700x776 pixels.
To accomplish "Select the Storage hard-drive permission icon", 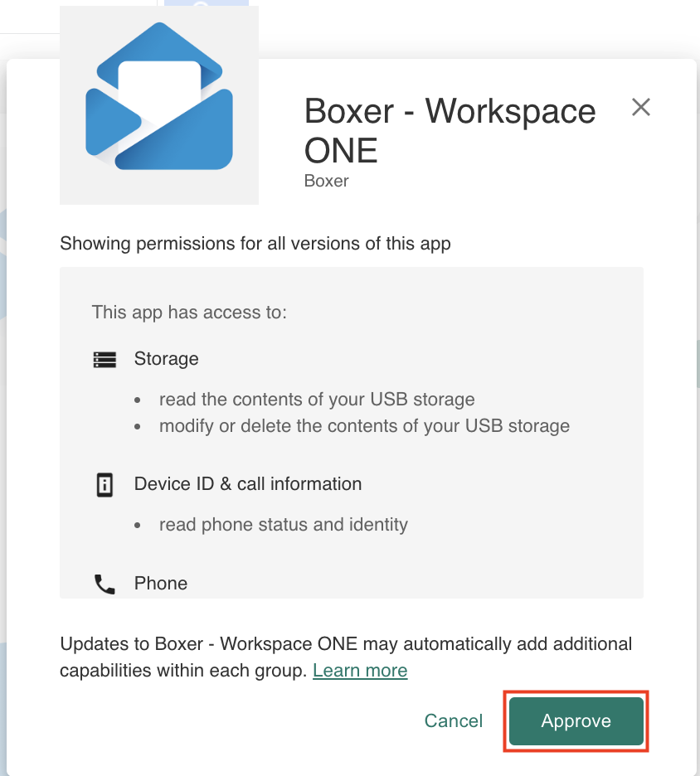I will (105, 359).
